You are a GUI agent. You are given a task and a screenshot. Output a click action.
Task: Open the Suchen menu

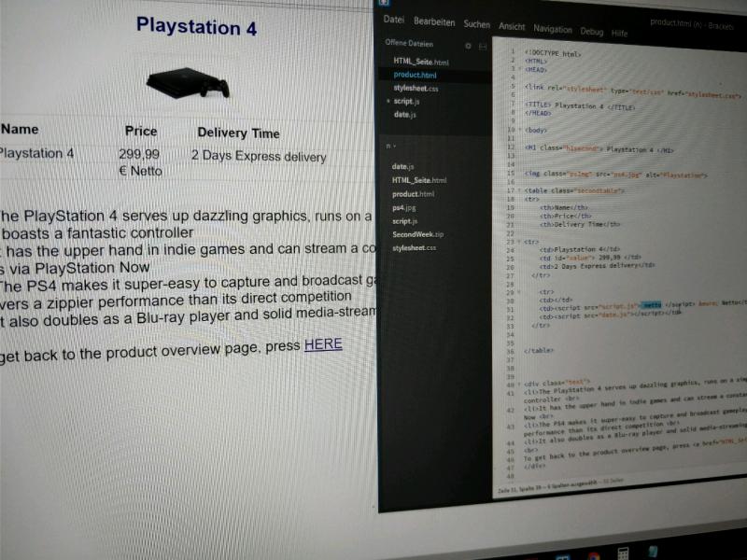476,24
